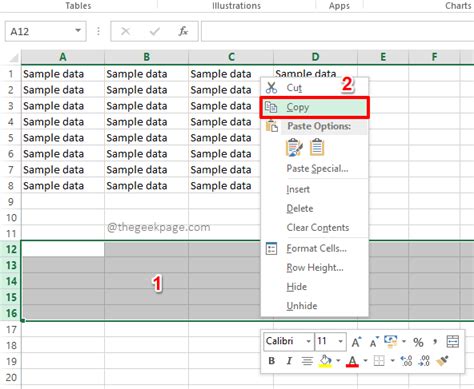Open accounting format dropdown arrow
Viewport: 474px width, 389px height.
(x=404, y=341)
